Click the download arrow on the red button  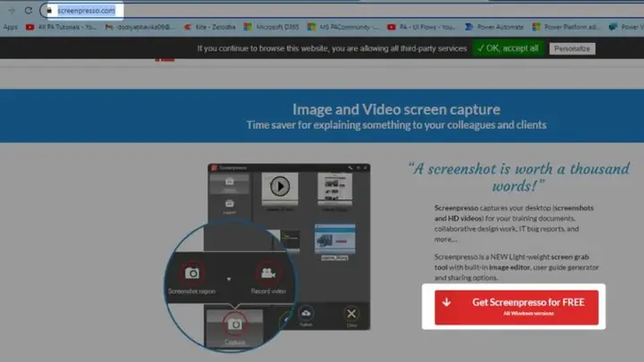447,302
